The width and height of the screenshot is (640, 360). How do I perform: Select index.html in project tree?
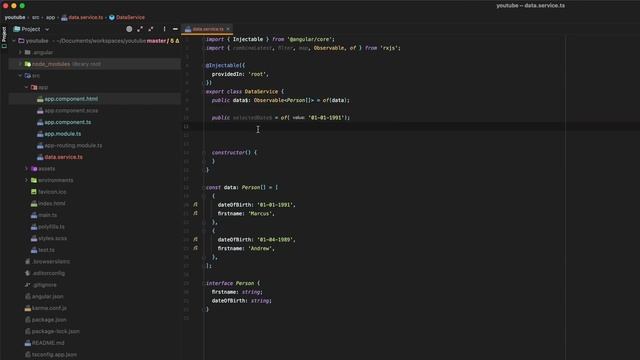[51, 203]
